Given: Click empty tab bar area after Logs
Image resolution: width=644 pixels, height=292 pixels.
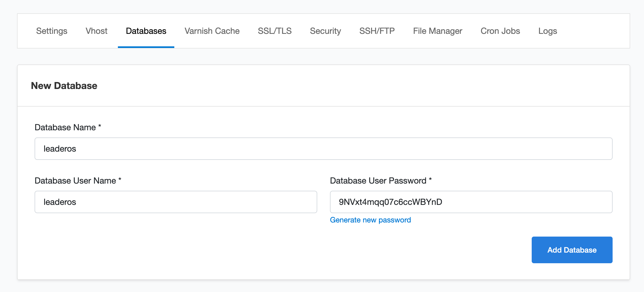Looking at the screenshot, I should coord(596,31).
